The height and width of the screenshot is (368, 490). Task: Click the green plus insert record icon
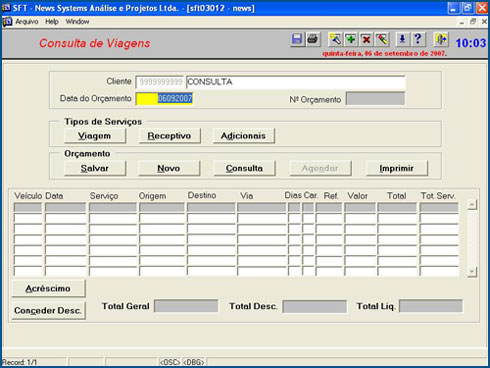click(x=351, y=39)
